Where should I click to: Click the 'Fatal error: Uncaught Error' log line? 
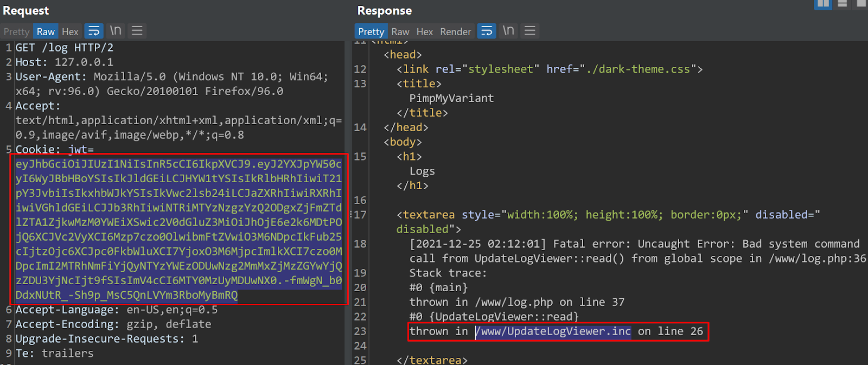(x=635, y=244)
